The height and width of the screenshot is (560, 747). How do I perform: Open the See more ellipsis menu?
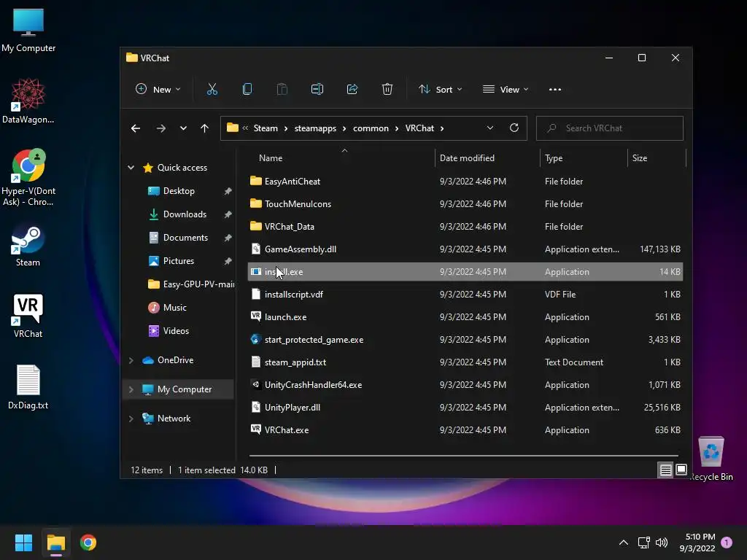tap(555, 89)
